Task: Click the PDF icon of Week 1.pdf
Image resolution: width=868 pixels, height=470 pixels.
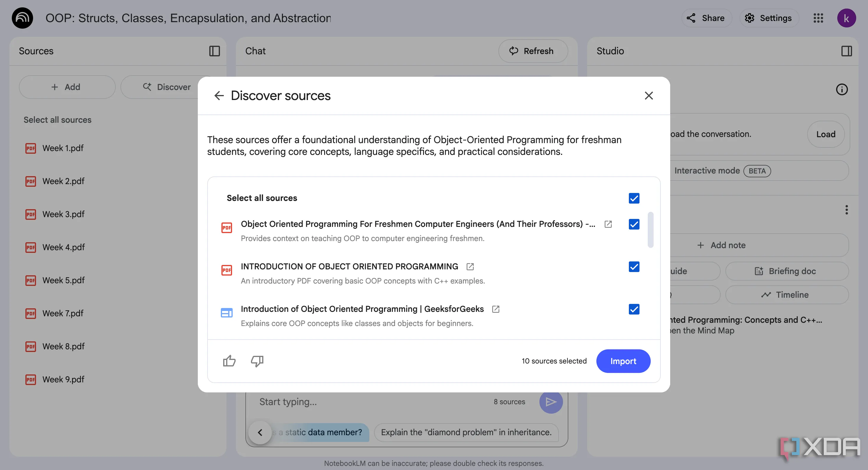Action: pyautogui.click(x=31, y=148)
